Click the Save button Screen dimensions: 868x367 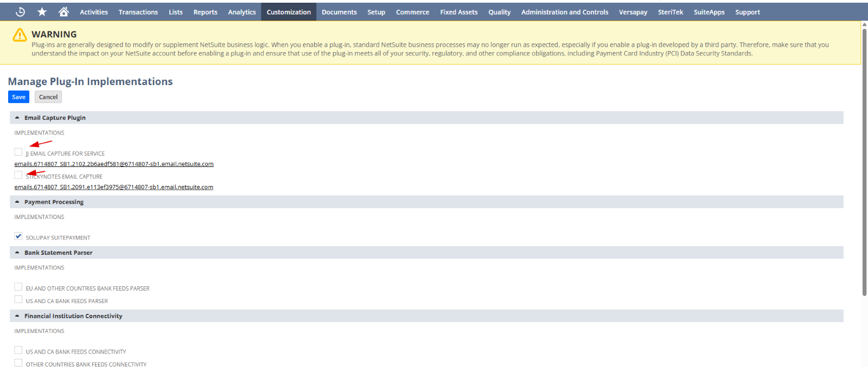pos(18,97)
